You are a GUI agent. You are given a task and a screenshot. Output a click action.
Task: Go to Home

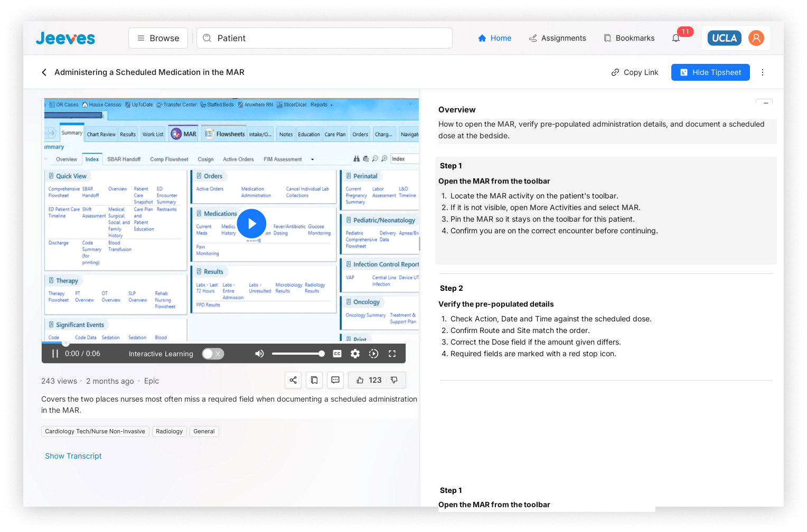[494, 38]
